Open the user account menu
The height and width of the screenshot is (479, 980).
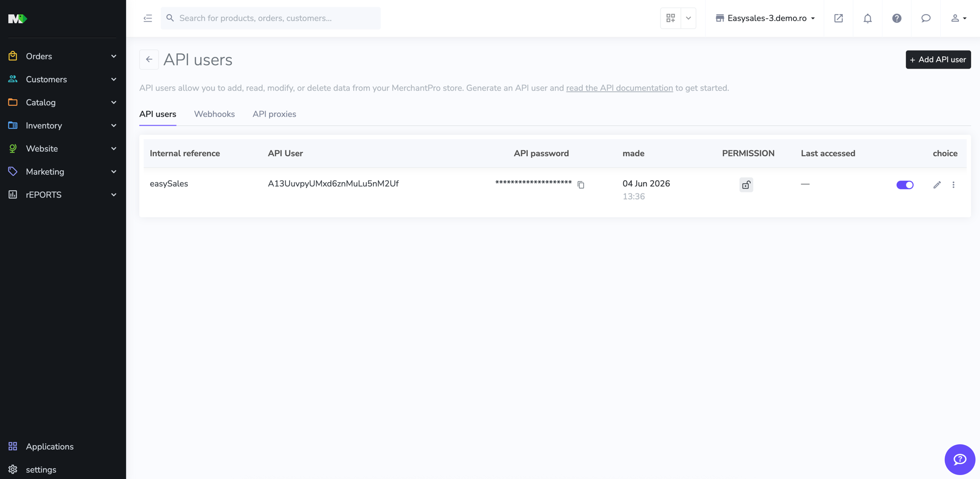(x=958, y=18)
